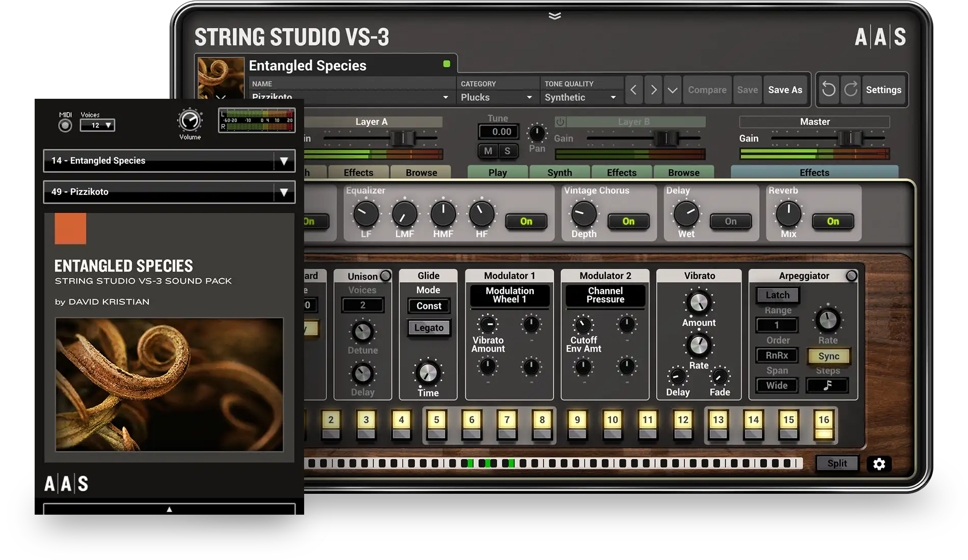Screen dimensions: 968x560
Task: Click the Save As button
Action: pyautogui.click(x=785, y=90)
